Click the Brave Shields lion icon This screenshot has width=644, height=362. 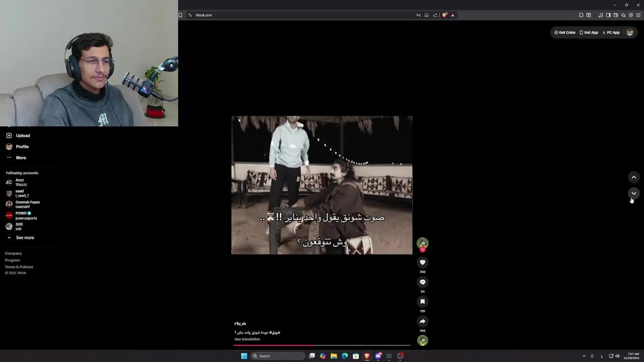pyautogui.click(x=444, y=15)
